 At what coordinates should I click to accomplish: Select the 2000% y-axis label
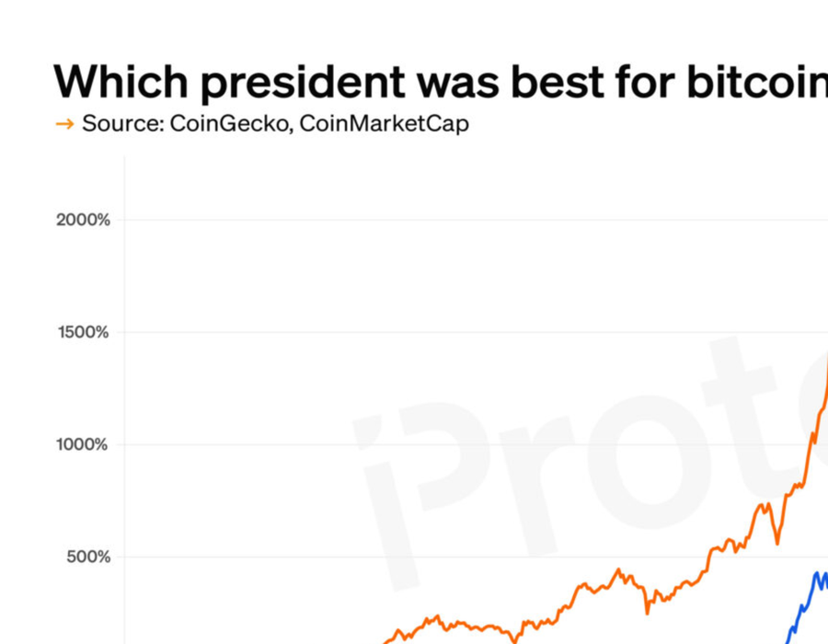point(85,220)
